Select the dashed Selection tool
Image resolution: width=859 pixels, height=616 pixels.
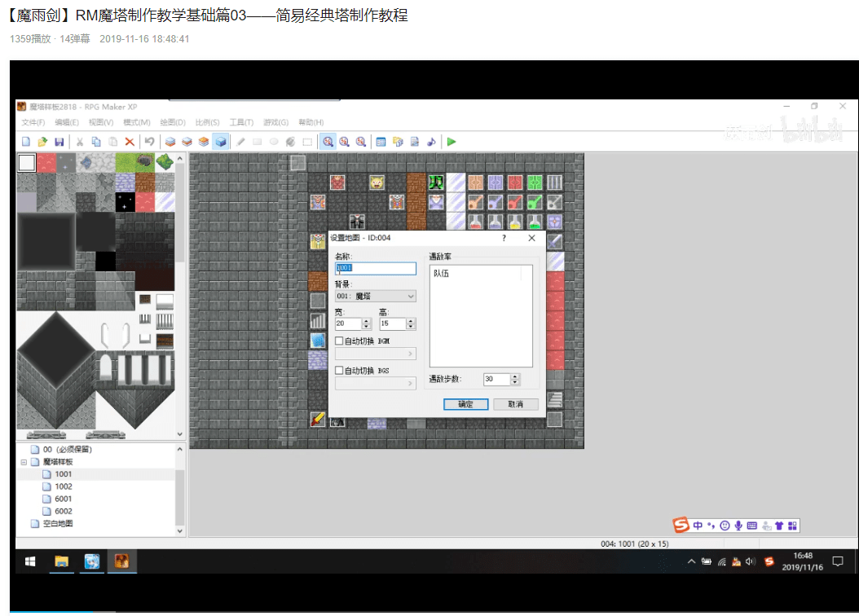tap(307, 142)
